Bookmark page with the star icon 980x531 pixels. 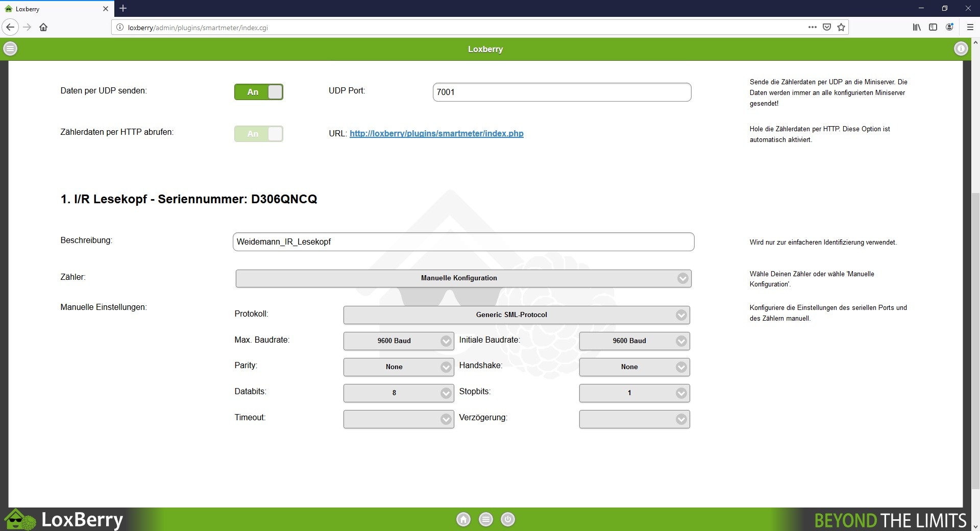[x=841, y=28]
